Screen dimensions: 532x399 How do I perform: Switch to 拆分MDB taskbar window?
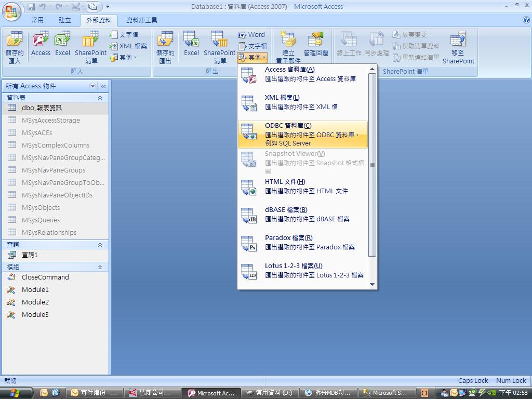pyautogui.click(x=328, y=393)
